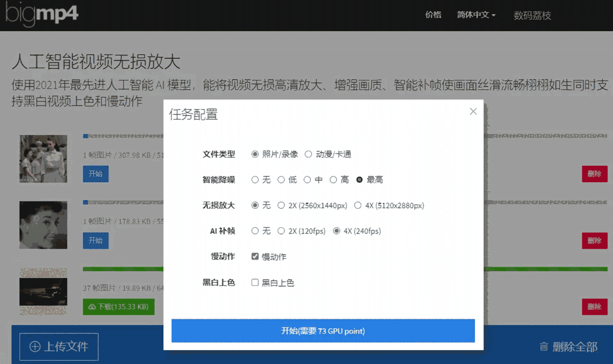
Task: Click 开始 for the first image file
Action: pos(96,174)
